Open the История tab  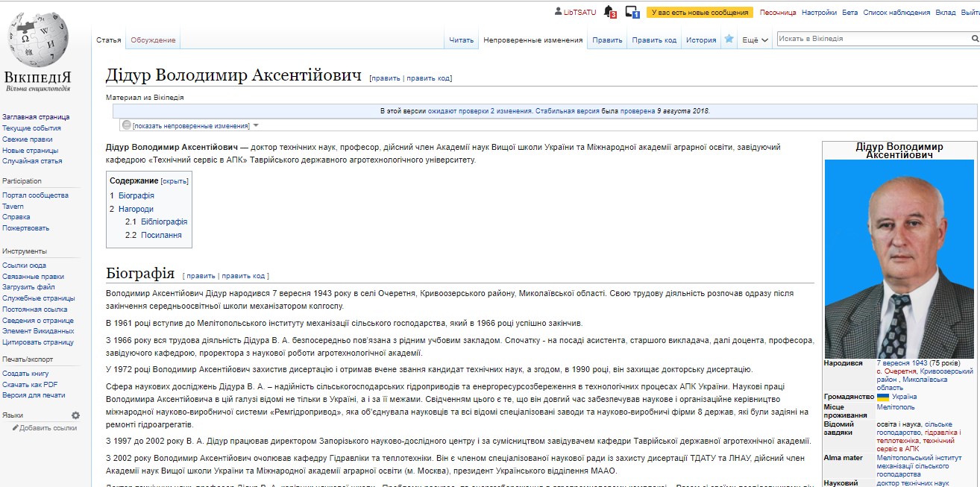click(701, 40)
